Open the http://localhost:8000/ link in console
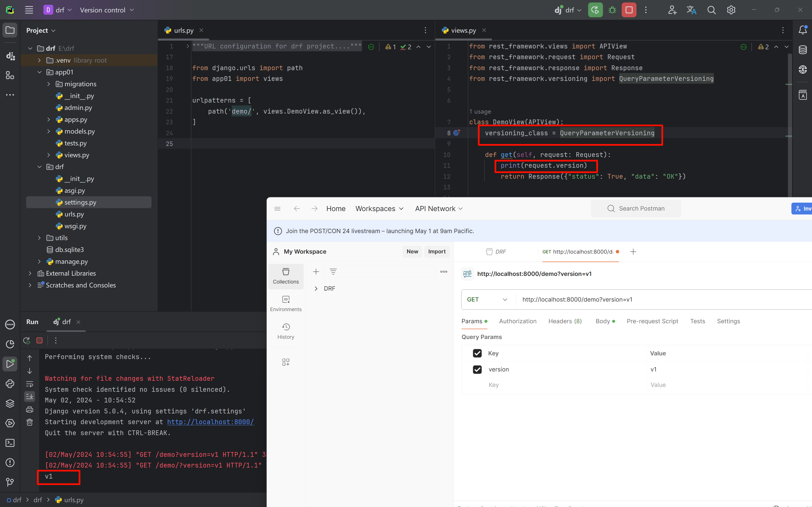812x507 pixels. tap(210, 422)
